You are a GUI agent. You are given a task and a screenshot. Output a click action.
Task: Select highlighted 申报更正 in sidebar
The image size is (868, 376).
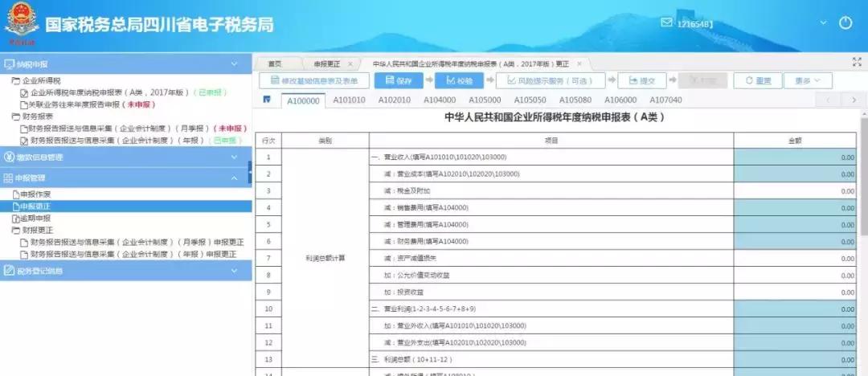[125, 206]
